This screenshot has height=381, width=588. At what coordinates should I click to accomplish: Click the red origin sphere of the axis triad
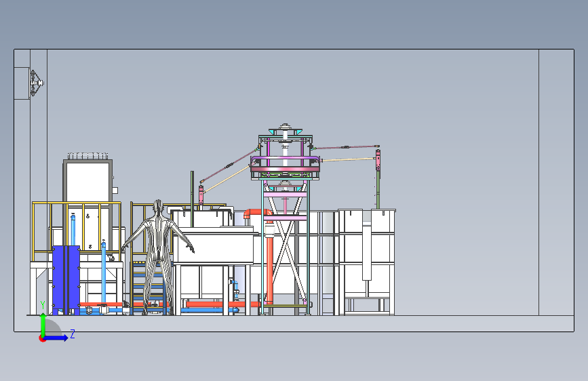pyautogui.click(x=42, y=338)
